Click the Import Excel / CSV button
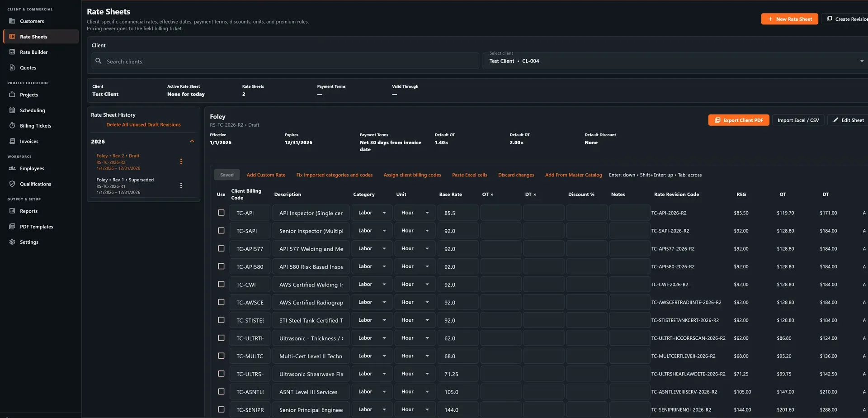 (x=798, y=120)
